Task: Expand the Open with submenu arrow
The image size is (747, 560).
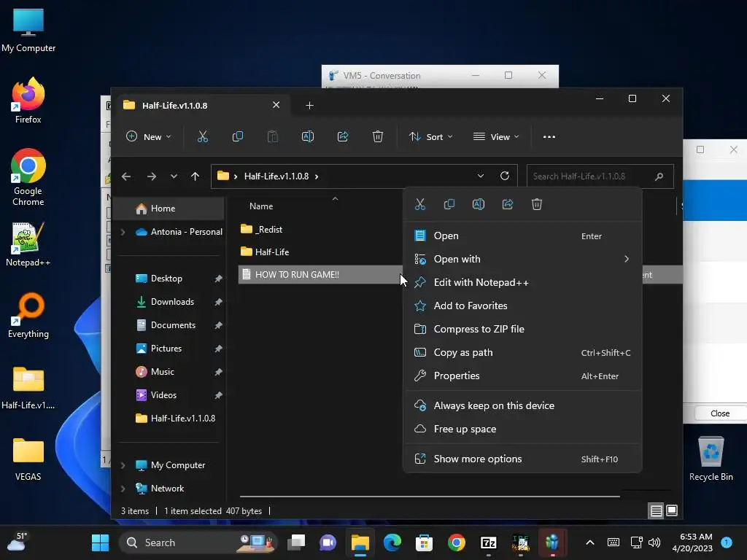Action: (627, 259)
